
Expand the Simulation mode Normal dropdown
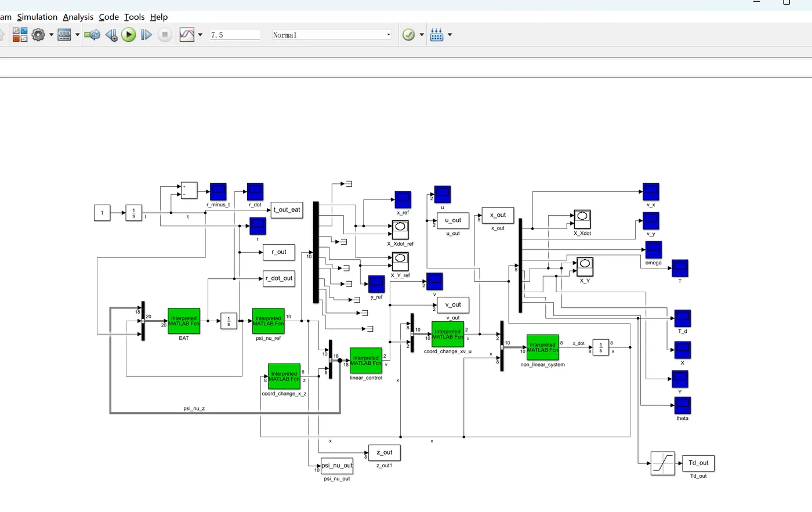pos(332,35)
